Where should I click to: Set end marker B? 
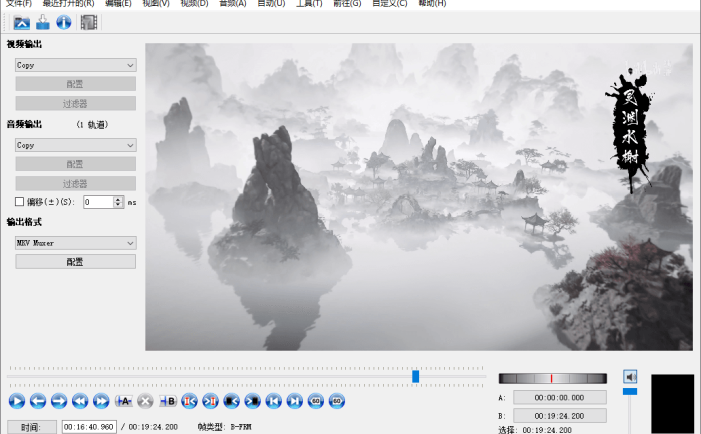click(168, 401)
